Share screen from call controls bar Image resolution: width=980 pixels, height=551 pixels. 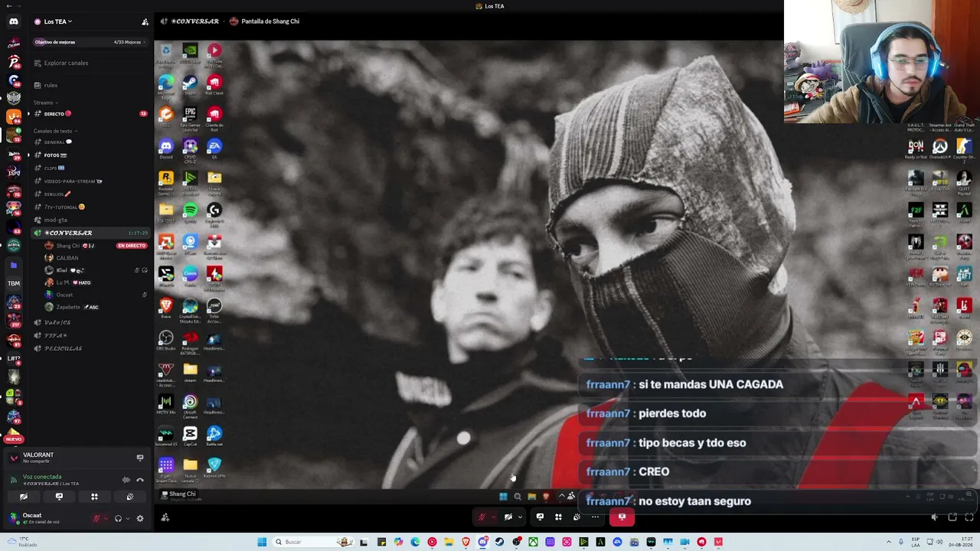(540, 517)
